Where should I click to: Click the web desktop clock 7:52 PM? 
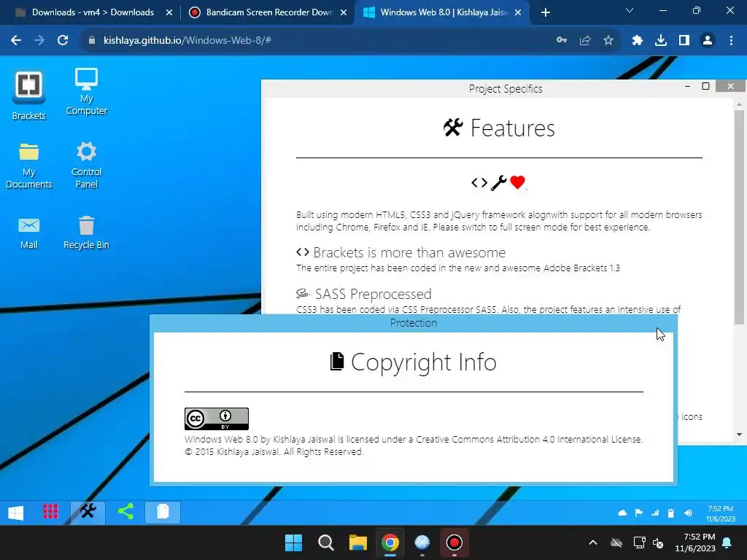720,513
